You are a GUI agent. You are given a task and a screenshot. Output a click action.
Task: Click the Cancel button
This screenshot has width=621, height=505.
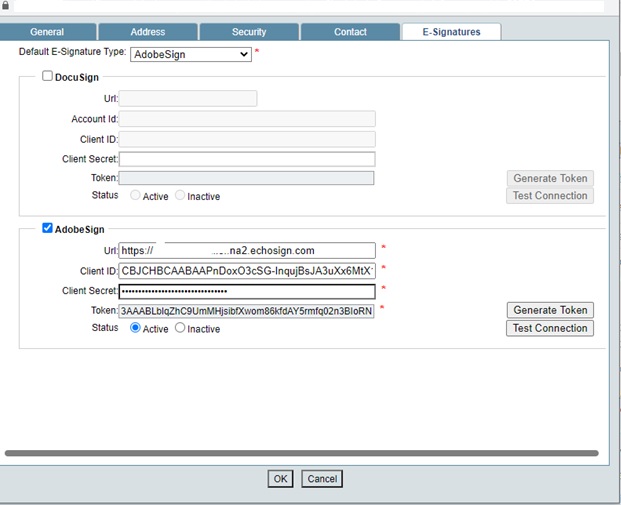point(322,479)
